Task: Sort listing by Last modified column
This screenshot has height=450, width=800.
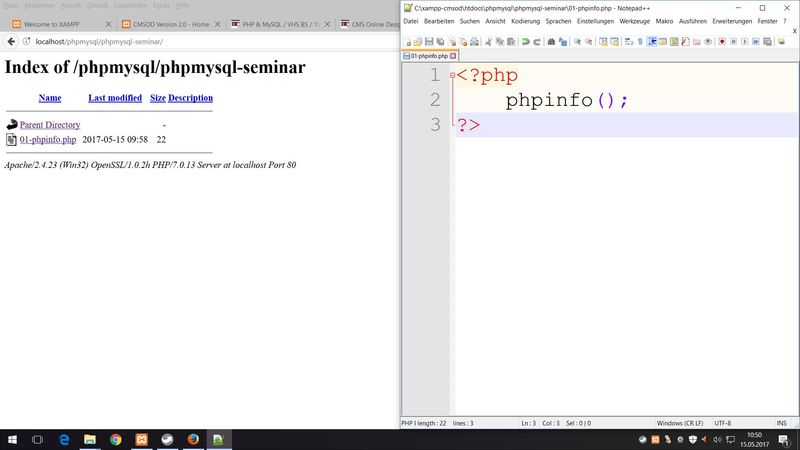Action: pos(114,98)
